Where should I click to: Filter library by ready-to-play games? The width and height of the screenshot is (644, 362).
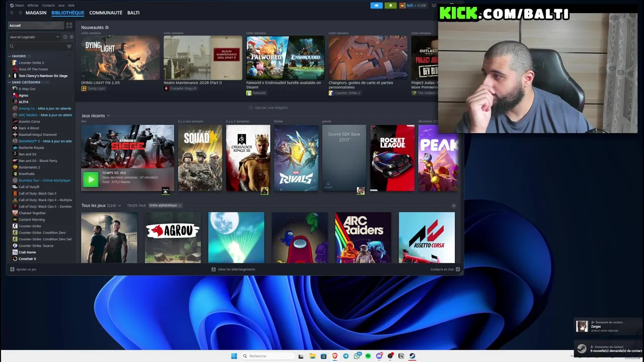71,37
